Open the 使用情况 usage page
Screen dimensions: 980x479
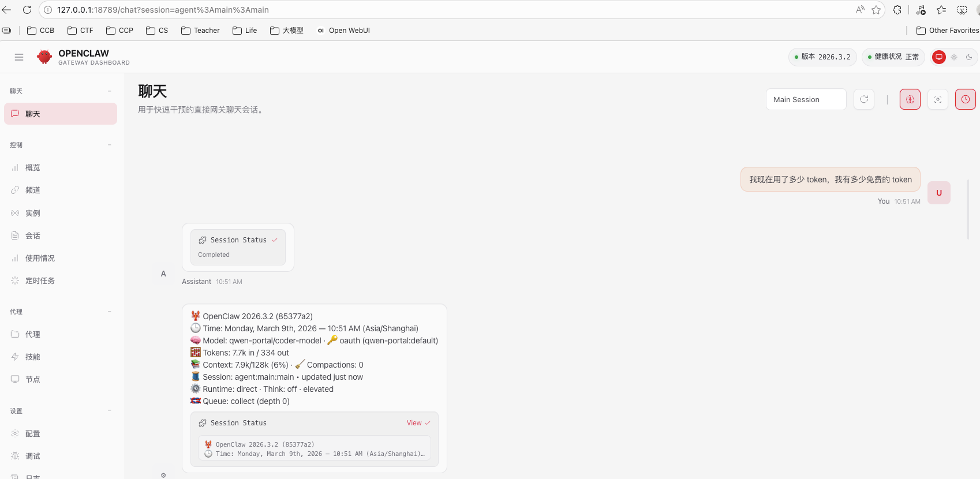point(40,259)
